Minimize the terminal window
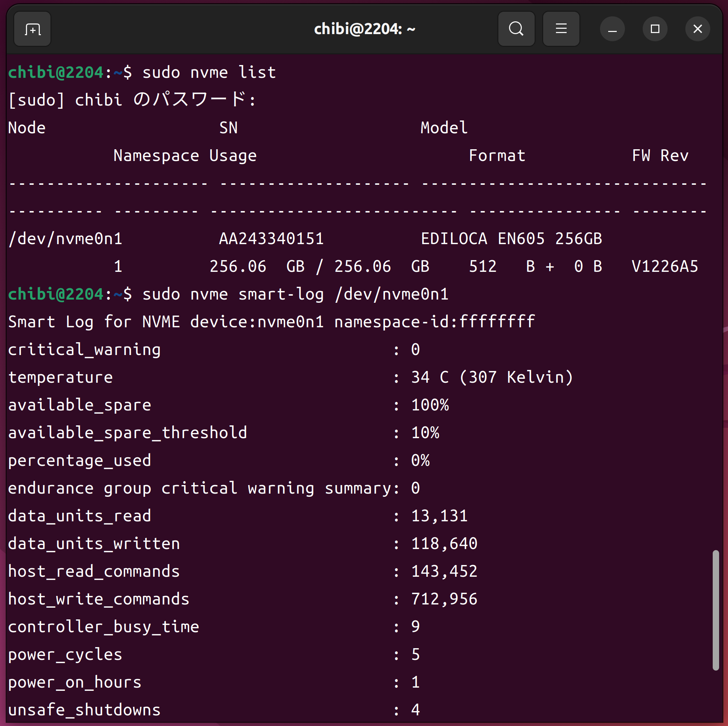Screen dimensions: 728x726 coord(612,29)
